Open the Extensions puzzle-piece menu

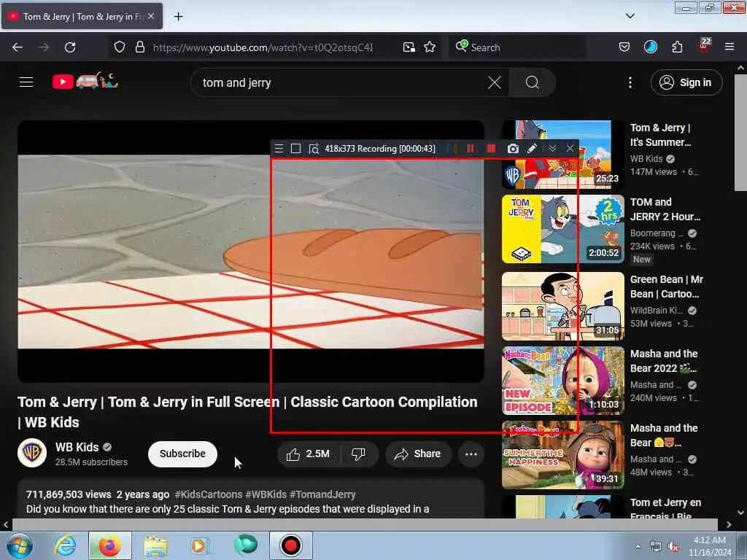coord(677,47)
